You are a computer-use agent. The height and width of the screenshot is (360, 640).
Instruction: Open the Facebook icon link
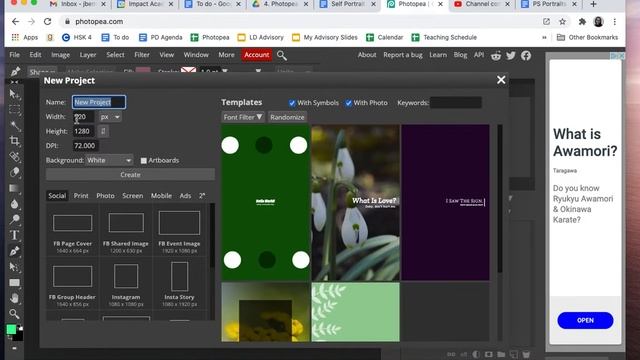click(526, 55)
